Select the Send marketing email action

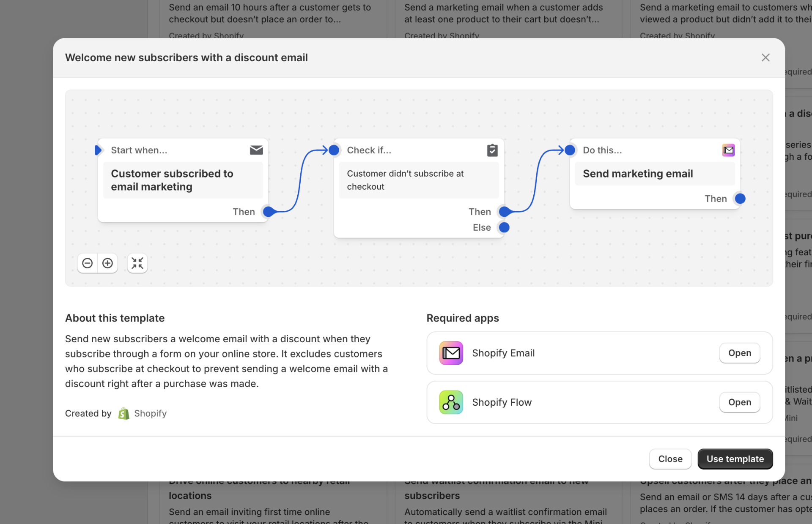click(x=654, y=174)
